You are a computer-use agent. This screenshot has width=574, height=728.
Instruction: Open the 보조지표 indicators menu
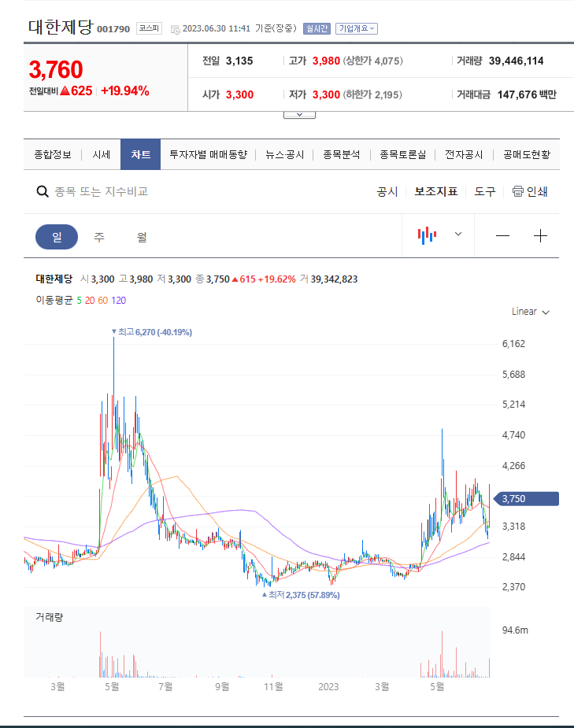[435, 191]
